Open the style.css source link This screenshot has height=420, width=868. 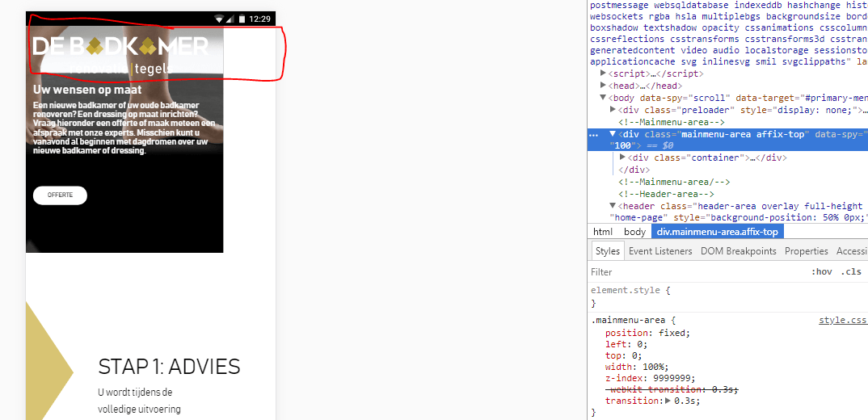pos(842,321)
